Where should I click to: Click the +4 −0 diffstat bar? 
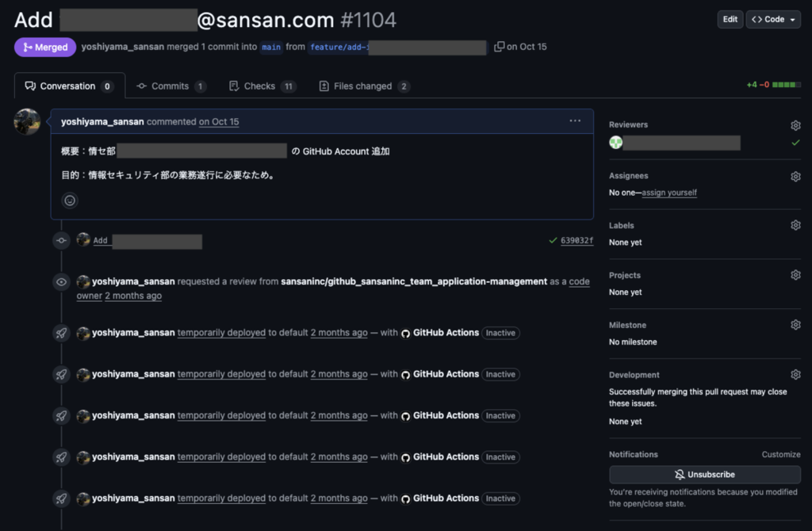(x=773, y=84)
